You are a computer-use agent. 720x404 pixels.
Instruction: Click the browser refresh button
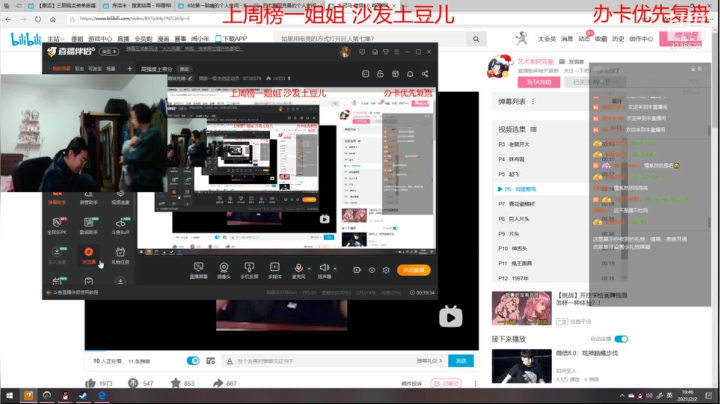38,19
